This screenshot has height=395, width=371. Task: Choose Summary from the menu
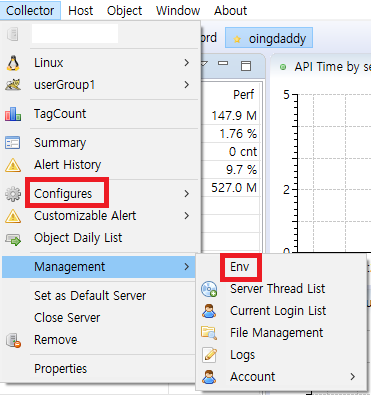coord(100,143)
